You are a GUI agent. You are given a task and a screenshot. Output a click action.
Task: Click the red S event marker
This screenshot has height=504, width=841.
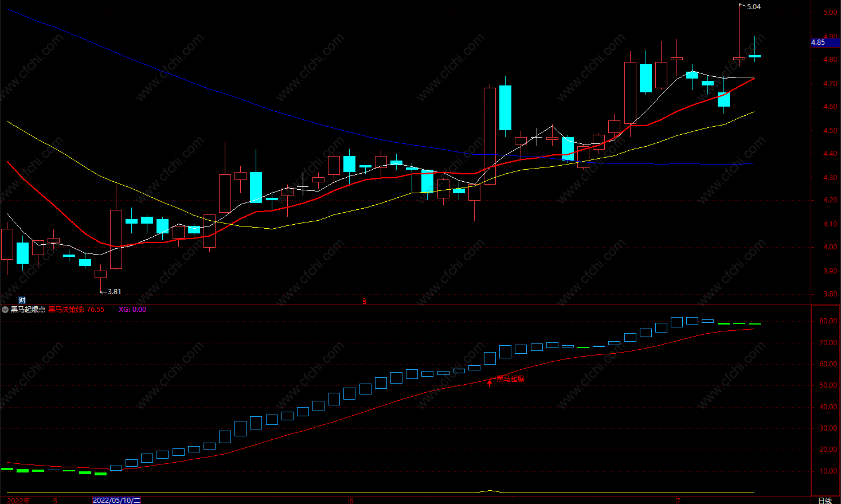click(365, 300)
